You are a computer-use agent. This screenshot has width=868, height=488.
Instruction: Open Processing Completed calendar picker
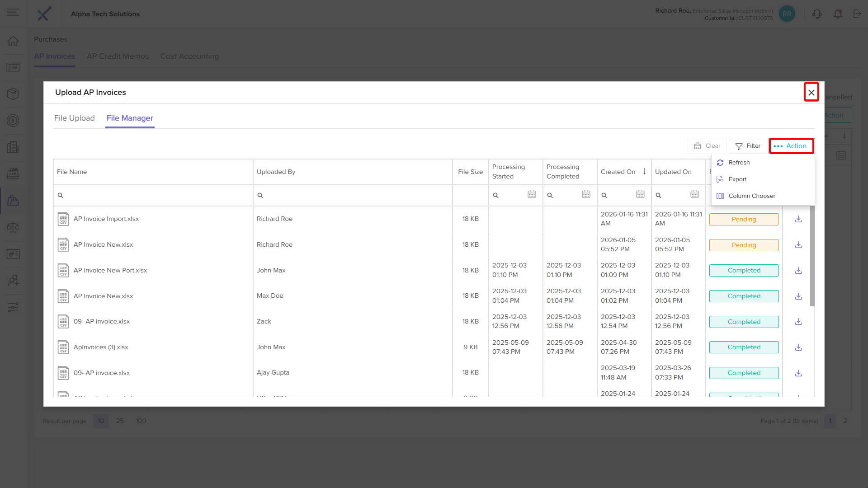[x=586, y=194]
